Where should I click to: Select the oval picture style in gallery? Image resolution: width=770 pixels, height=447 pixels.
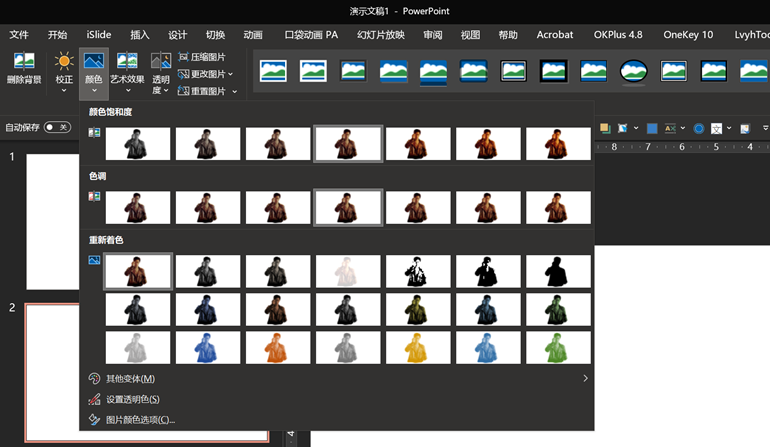tap(633, 71)
